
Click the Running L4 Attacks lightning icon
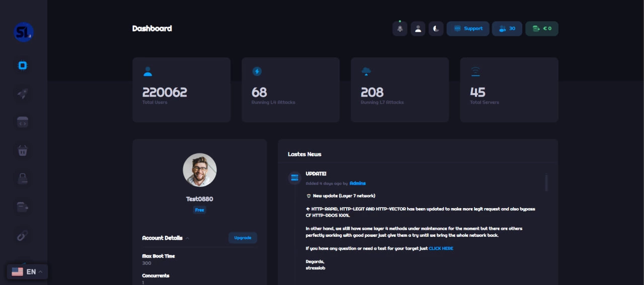click(x=257, y=72)
